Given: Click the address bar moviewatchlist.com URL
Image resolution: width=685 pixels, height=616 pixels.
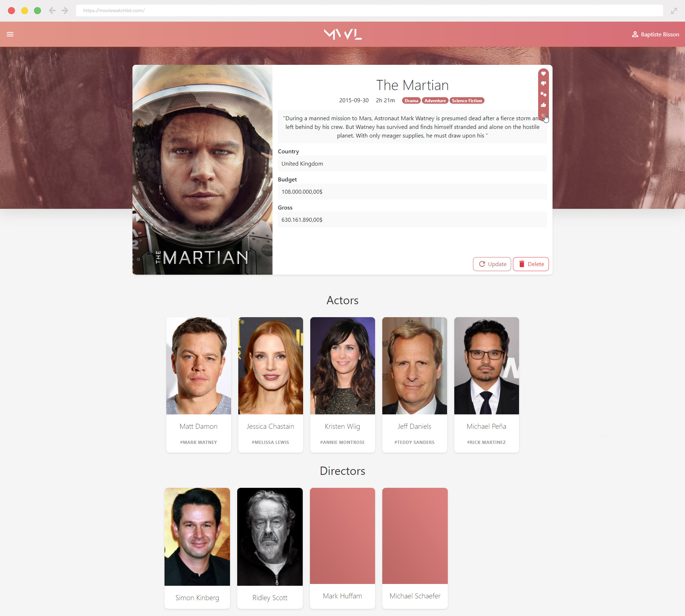Looking at the screenshot, I should pos(369,10).
